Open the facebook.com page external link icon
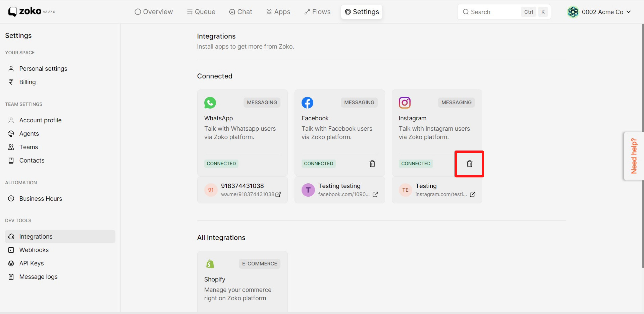Screen dimensions: 644x314 [x=375, y=194]
